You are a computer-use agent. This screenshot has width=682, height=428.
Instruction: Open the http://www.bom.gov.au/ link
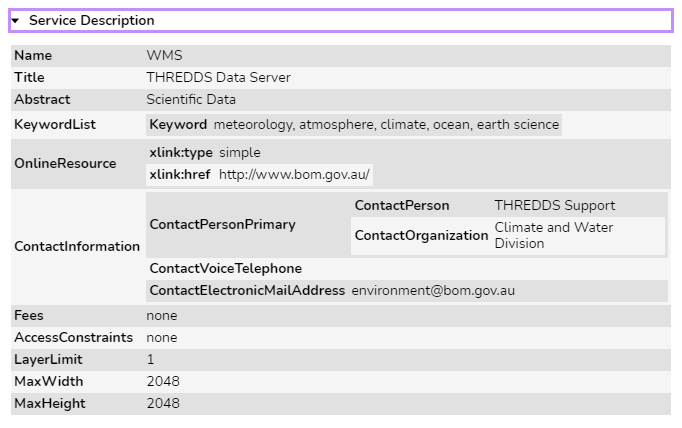(x=294, y=174)
